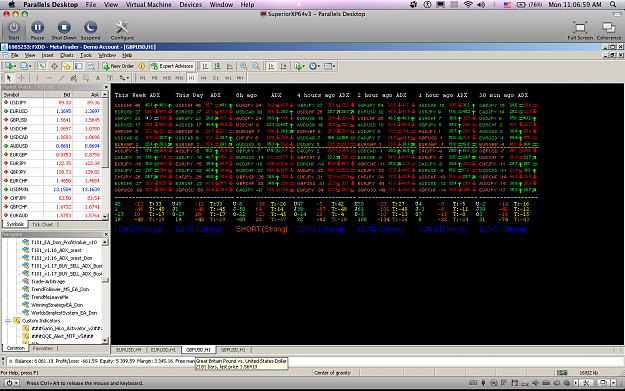Select the equidistant channel tool
625x391 pixels.
tap(73, 78)
